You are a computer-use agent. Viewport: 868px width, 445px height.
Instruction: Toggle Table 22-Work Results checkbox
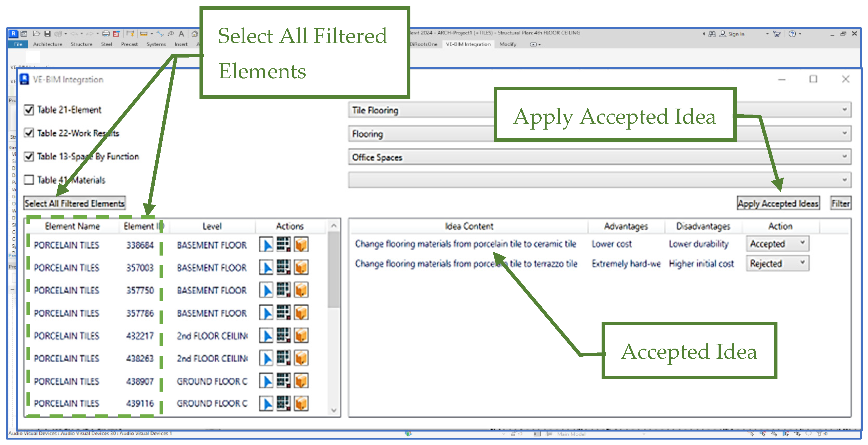[x=29, y=133]
